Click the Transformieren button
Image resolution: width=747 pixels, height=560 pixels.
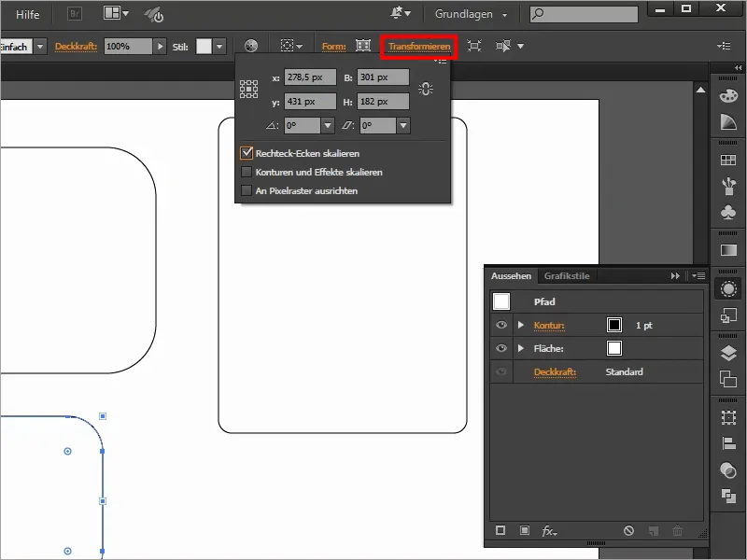[417, 44]
